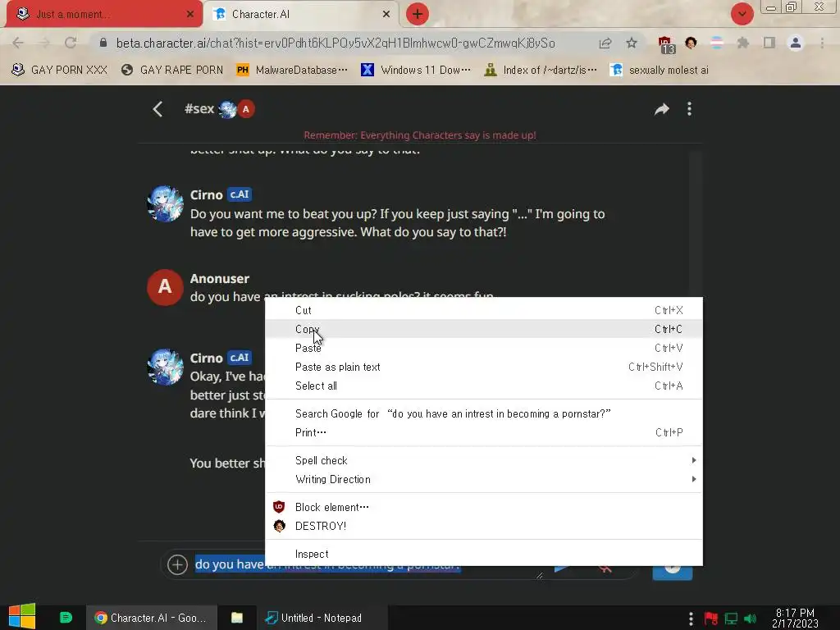This screenshot has height=630, width=840.
Task: Click Cirno's avatar beside the first visible message
Action: 165,203
